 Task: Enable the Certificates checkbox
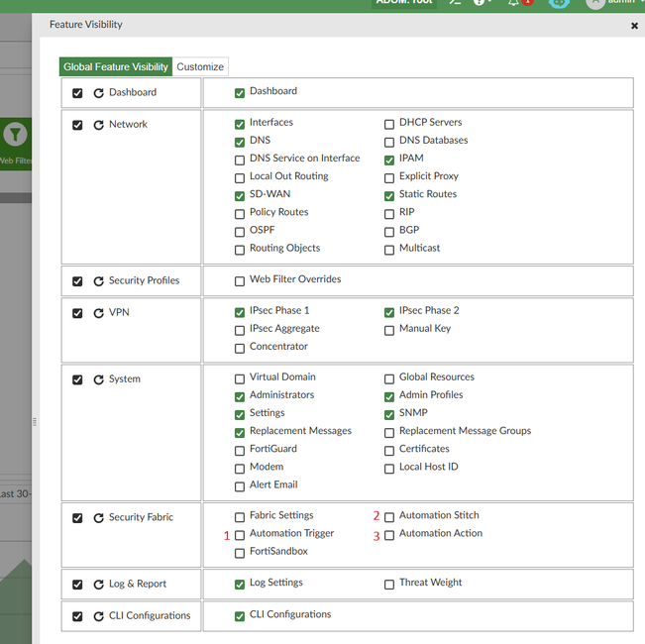click(389, 450)
